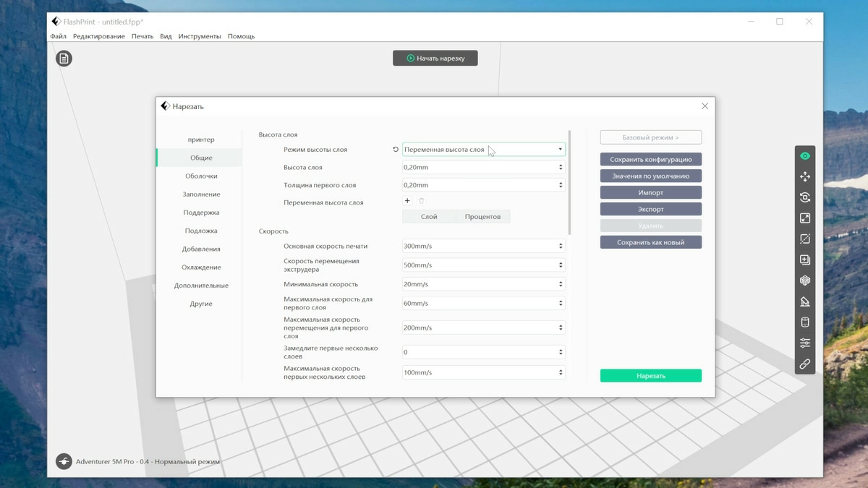Open the Инструменты menu
The height and width of the screenshot is (488, 868).
click(x=200, y=36)
